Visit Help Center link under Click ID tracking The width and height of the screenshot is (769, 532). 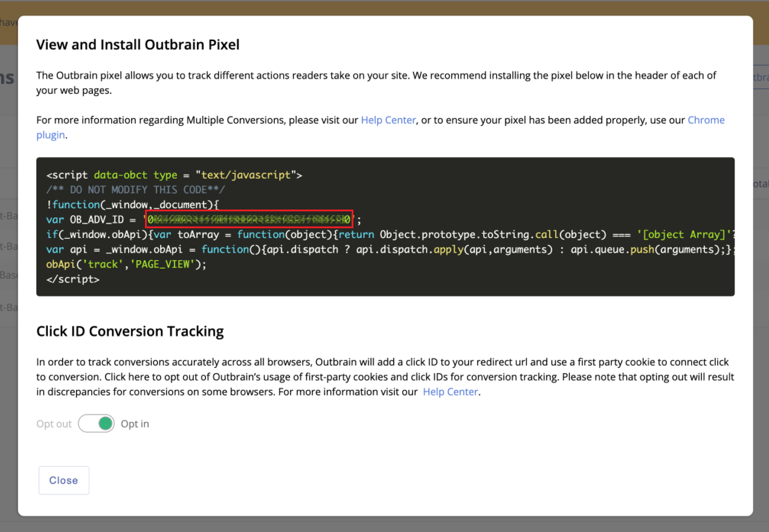(x=450, y=392)
